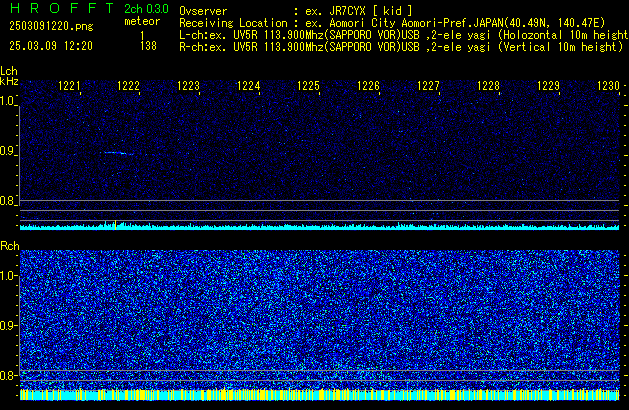Click the date stamp 25.03.09 12:20
This screenshot has height=410, width=629.
(x=51, y=46)
